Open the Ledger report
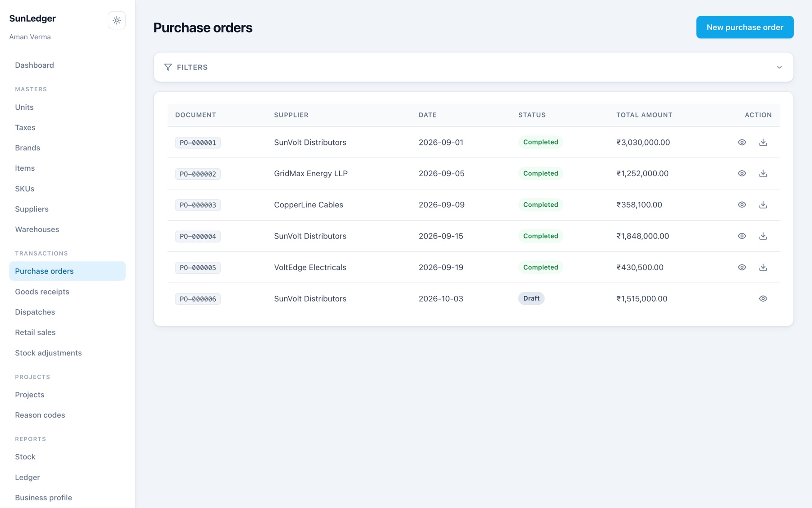The height and width of the screenshot is (508, 812). click(x=67, y=477)
